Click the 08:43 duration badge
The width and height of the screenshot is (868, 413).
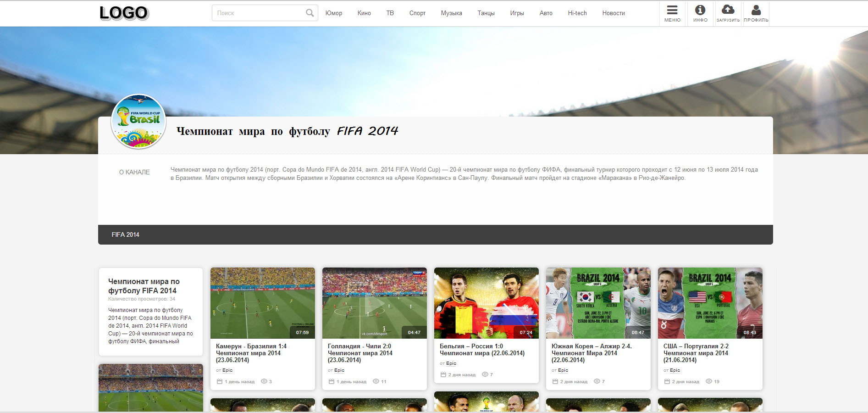(750, 332)
